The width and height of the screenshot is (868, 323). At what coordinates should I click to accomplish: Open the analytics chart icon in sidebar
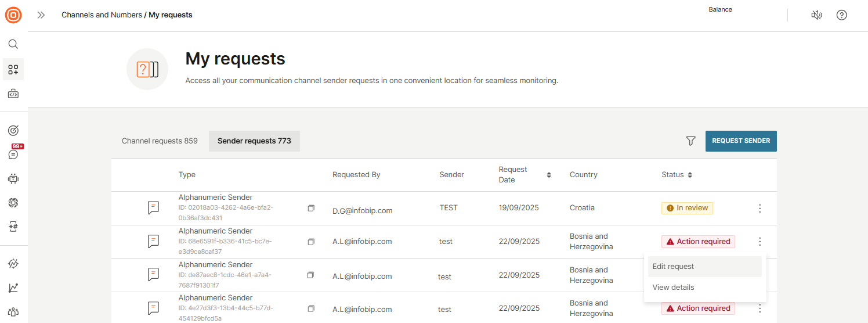click(13, 288)
